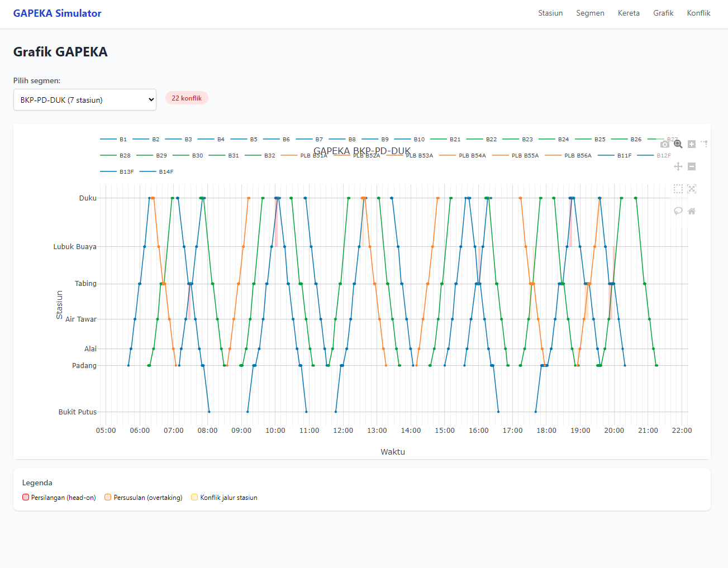Image resolution: width=728 pixels, height=568 pixels.
Task: Toggle legend entry B14F
Action: coord(157,171)
